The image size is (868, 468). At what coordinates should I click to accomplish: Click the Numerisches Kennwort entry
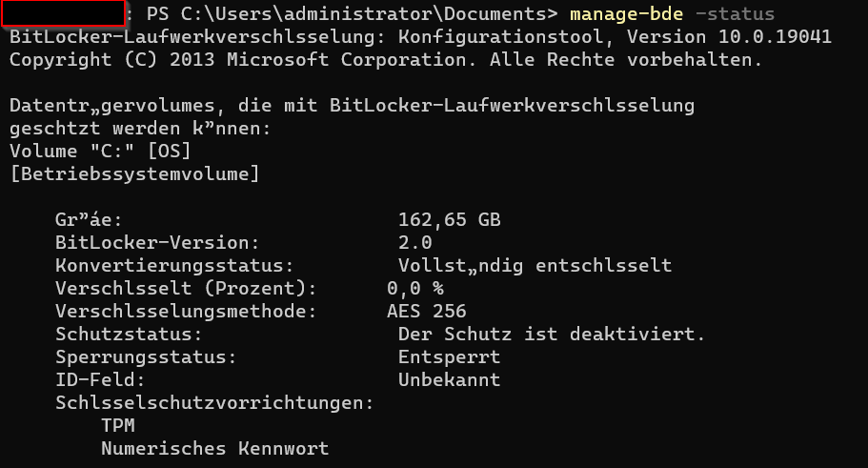coord(214,448)
